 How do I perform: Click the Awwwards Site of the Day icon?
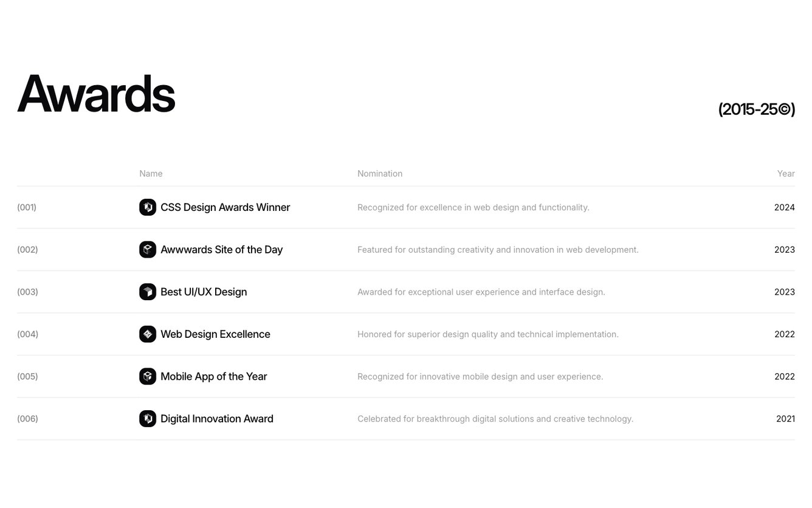tap(148, 250)
